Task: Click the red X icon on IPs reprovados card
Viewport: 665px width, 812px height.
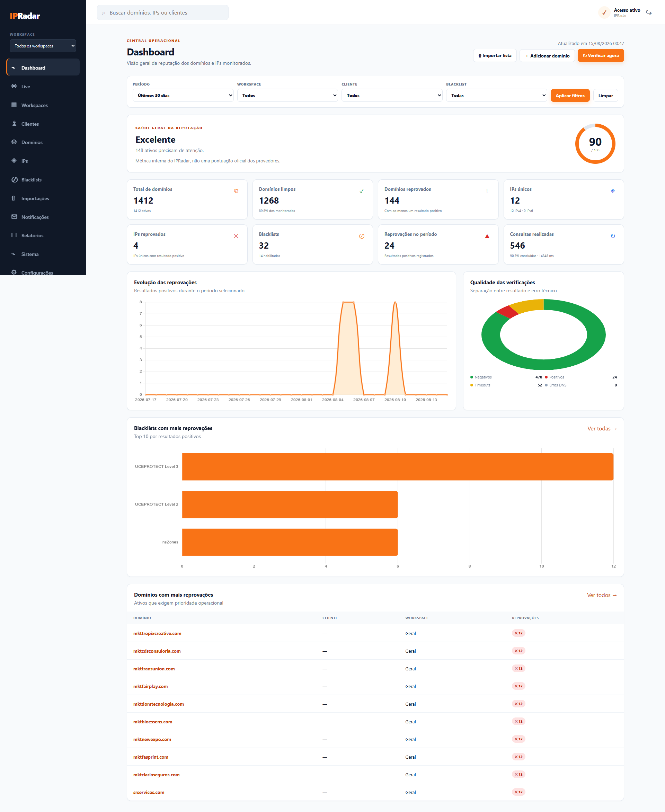Action: pyautogui.click(x=236, y=236)
